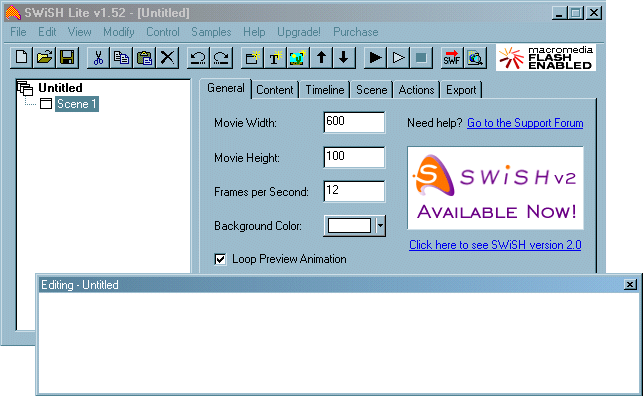Add a new scene with toolbar icon
Screen dimensions: 643x396
point(252,57)
